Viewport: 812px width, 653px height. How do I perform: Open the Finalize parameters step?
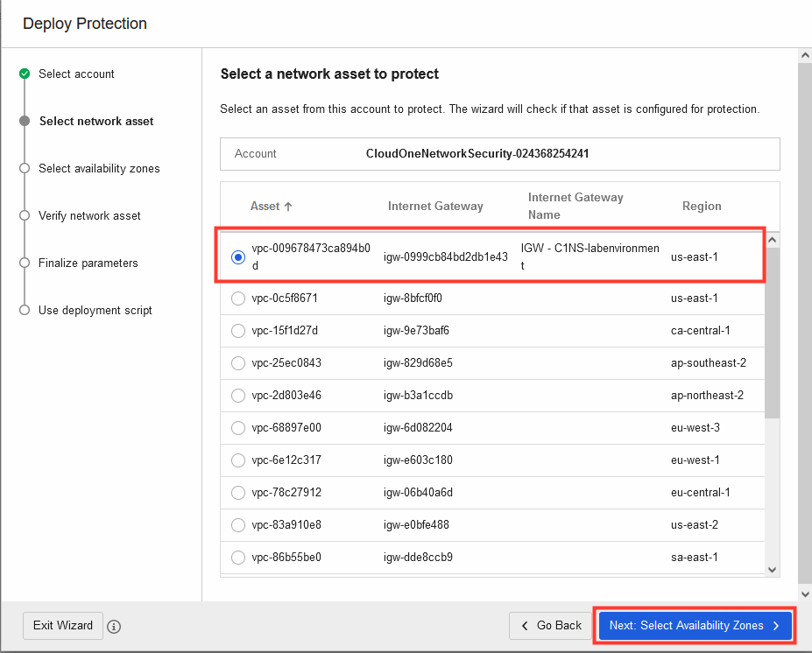(88, 263)
